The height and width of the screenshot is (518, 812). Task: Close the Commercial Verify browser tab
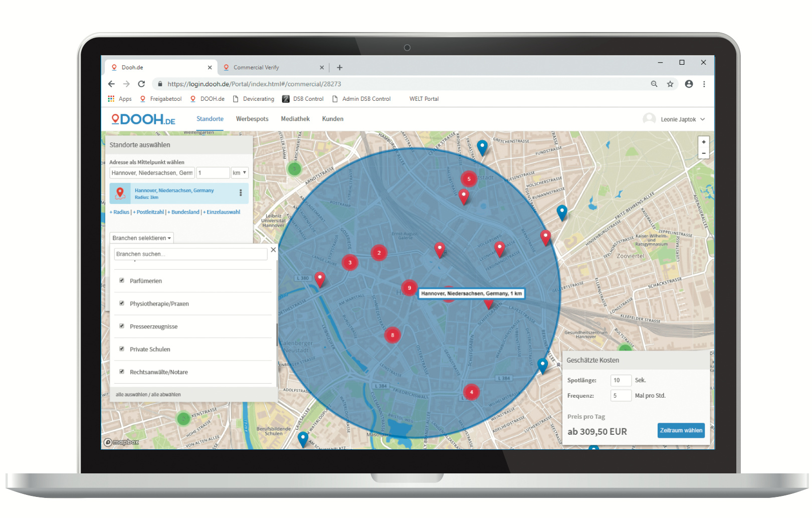(x=322, y=67)
